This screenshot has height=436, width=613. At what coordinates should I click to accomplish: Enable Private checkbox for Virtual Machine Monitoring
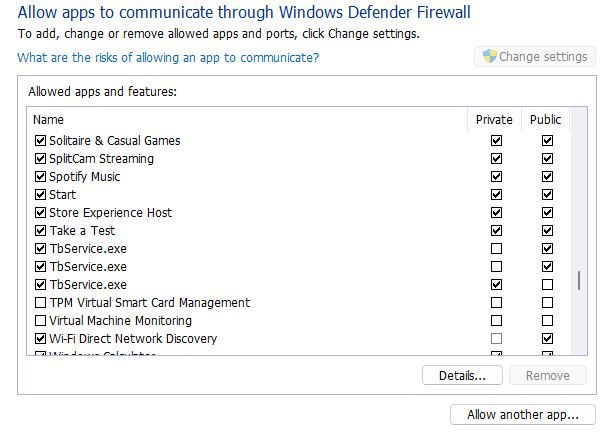coord(496,321)
